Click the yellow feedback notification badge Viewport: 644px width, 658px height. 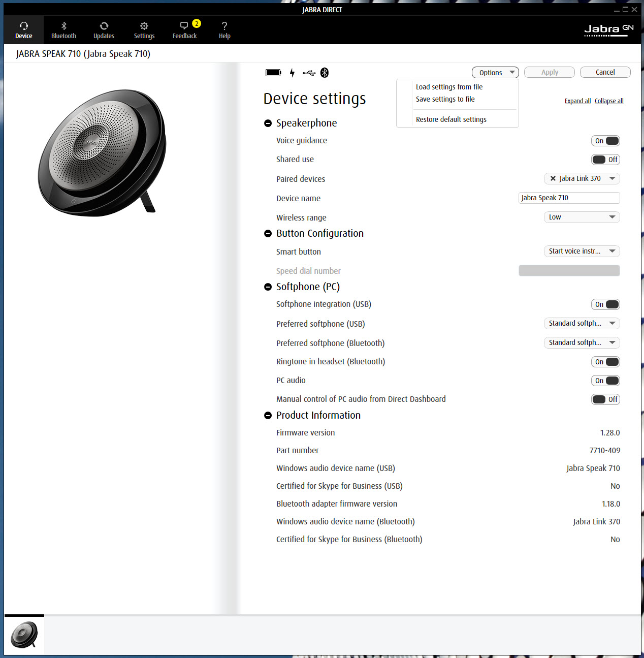coord(197,23)
